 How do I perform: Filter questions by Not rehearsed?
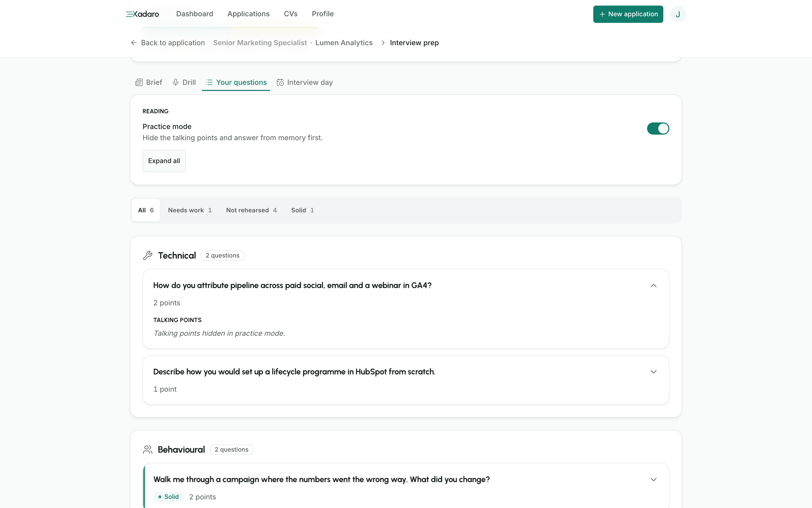coord(251,210)
